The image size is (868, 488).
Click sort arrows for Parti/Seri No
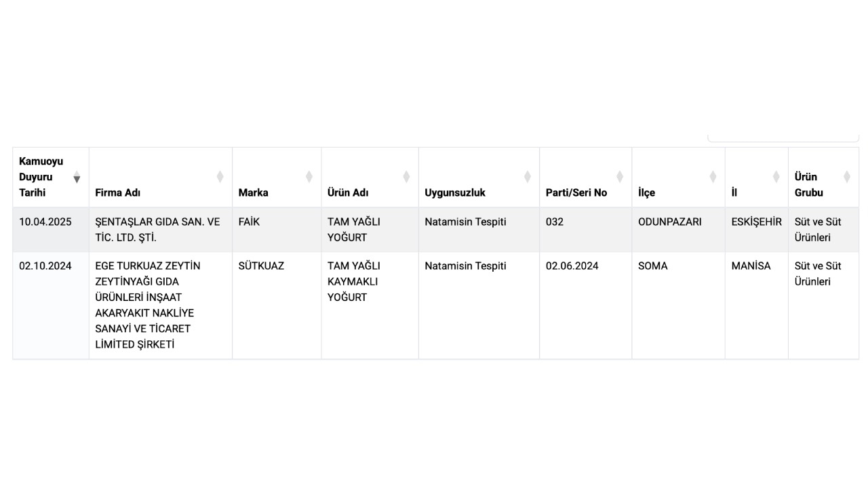pyautogui.click(x=619, y=177)
